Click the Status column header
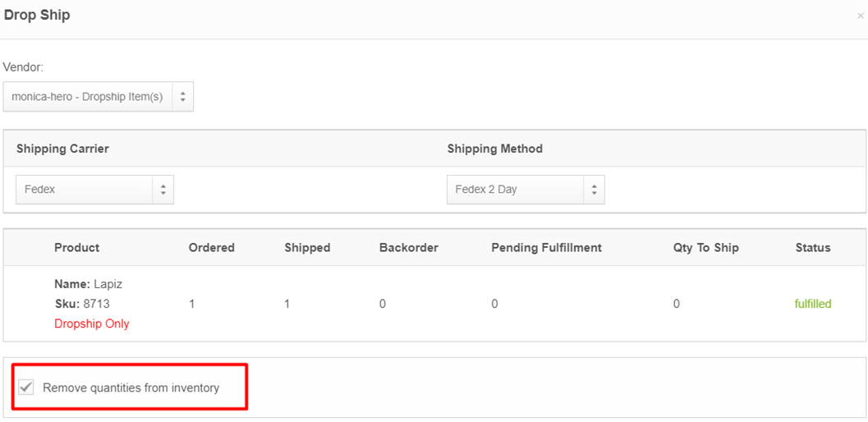Screen dimensions: 868x422 812,248
